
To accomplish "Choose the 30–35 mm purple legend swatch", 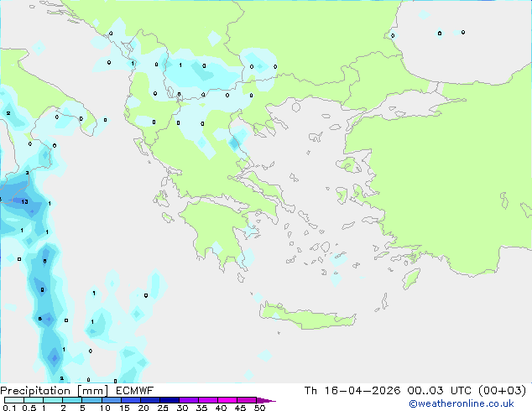I will 188,400.
